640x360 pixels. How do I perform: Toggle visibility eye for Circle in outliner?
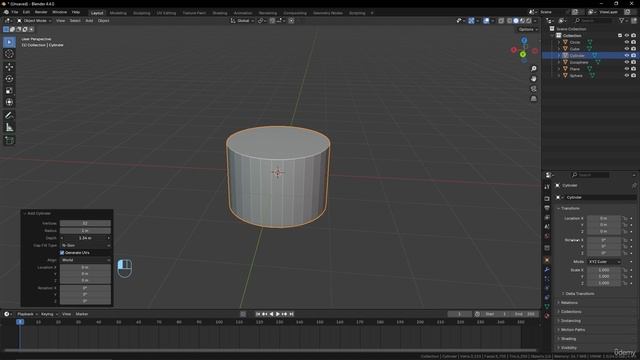click(x=627, y=42)
